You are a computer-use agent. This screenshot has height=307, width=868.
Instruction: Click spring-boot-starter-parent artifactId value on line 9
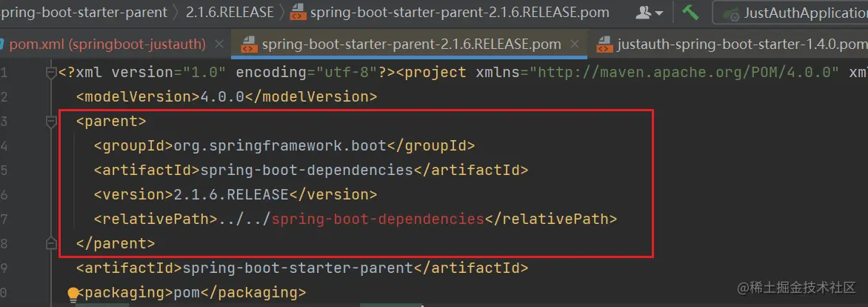tap(298, 268)
